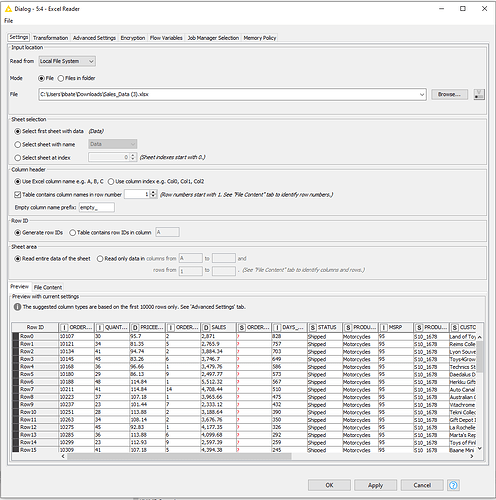Open the File Content preview tab
Image resolution: width=496 pixels, height=500 pixels.
pyautogui.click(x=48, y=287)
